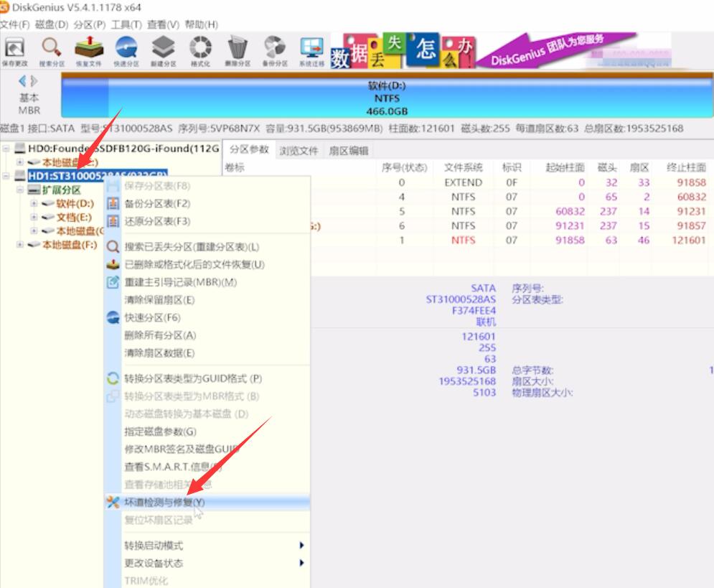The width and height of the screenshot is (714, 588).
Task: Expand the 本地磁盘(F:) tree node
Action: point(20,245)
